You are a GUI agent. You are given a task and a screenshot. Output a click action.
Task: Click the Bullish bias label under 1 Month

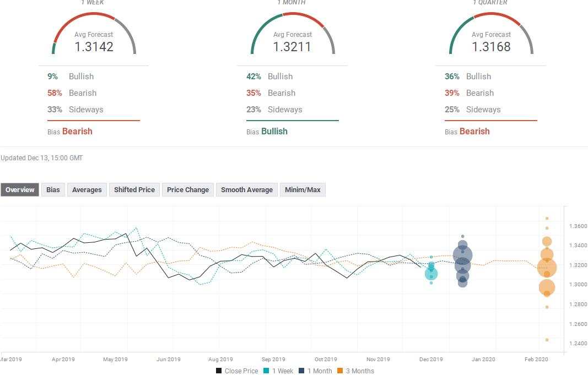pos(274,131)
